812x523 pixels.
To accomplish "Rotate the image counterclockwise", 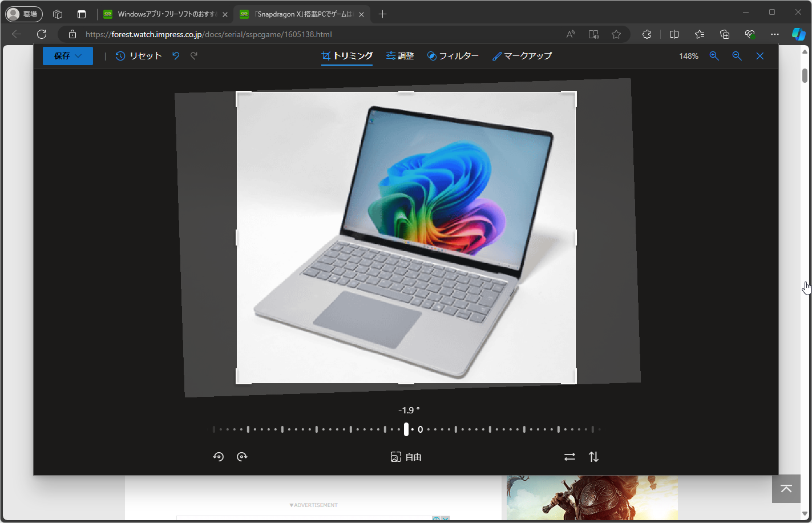I will pyautogui.click(x=219, y=457).
